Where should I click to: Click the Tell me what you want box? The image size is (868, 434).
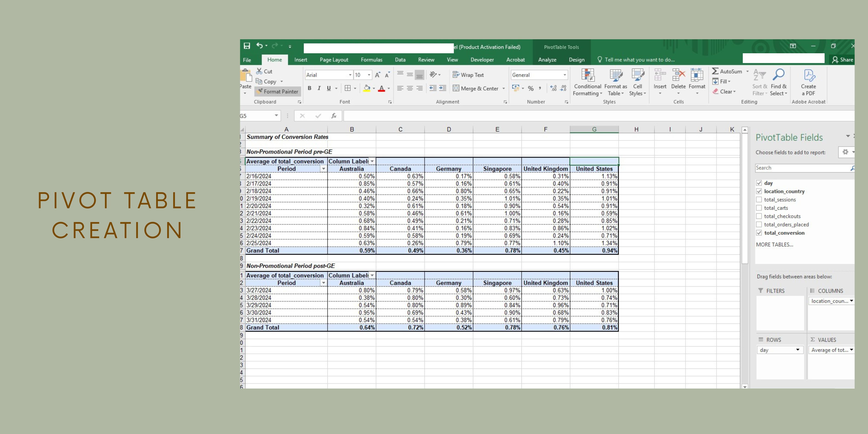636,60
